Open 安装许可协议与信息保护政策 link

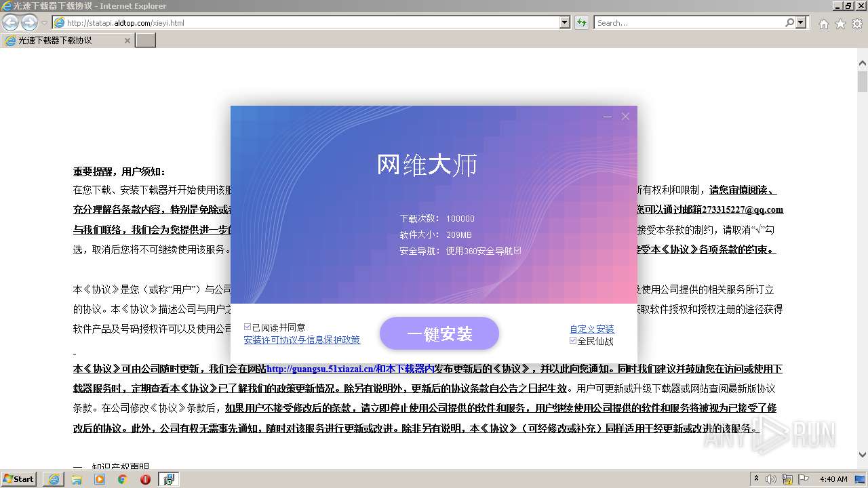pyautogui.click(x=302, y=340)
